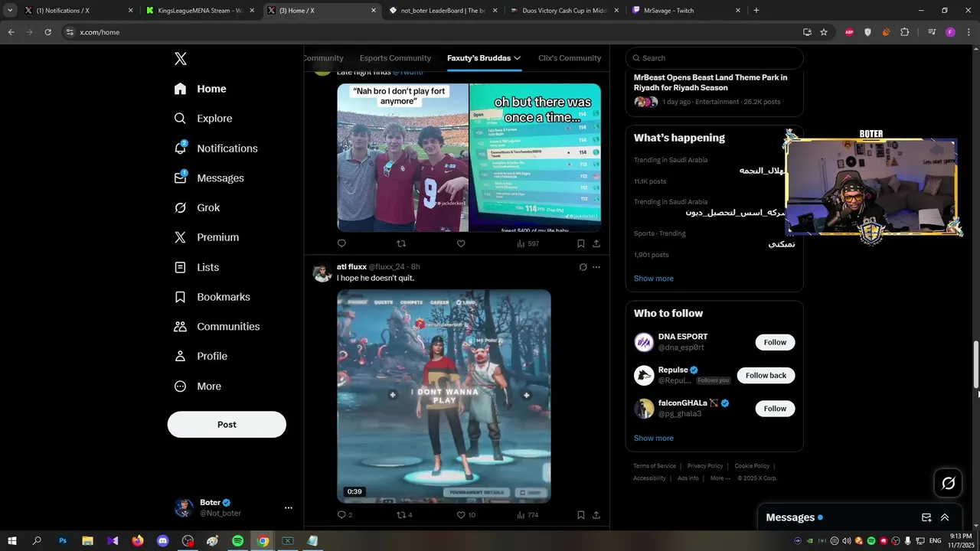
Task: Expand the Messages drawer
Action: pos(945,517)
